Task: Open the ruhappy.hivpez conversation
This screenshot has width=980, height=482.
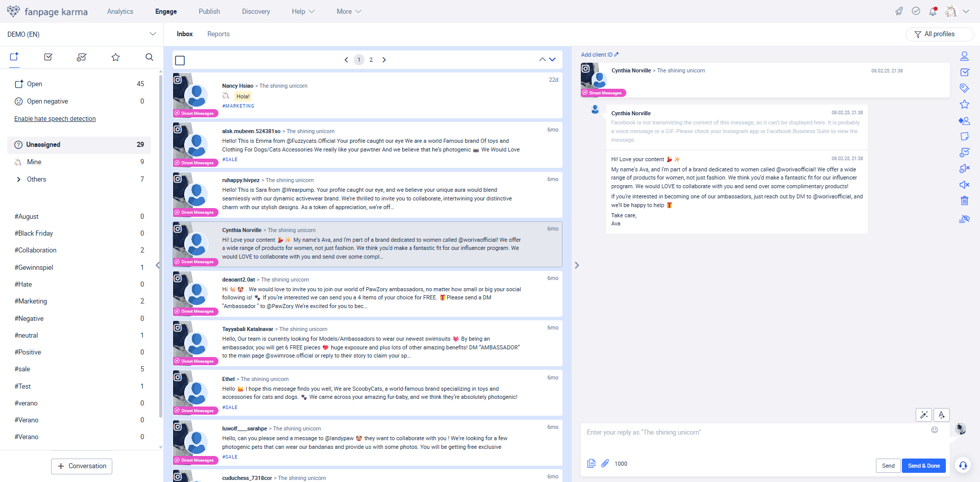Action: (367, 194)
